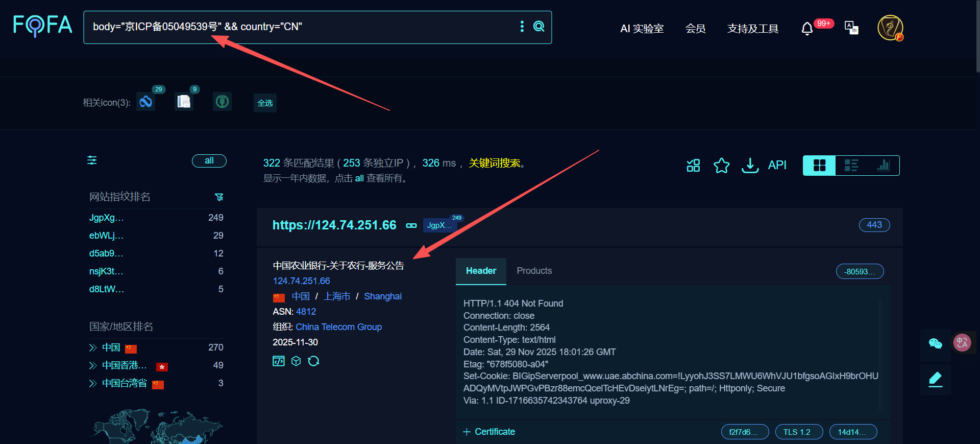Screen dimensions: 980x444
Task: Open the https://124.74.251.66 result link
Action: [334, 225]
